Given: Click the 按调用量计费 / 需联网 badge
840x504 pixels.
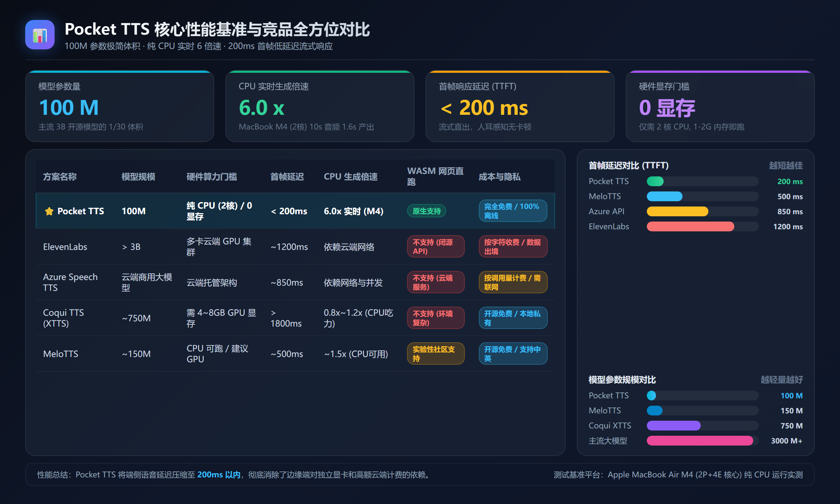Looking at the screenshot, I should click(x=513, y=282).
